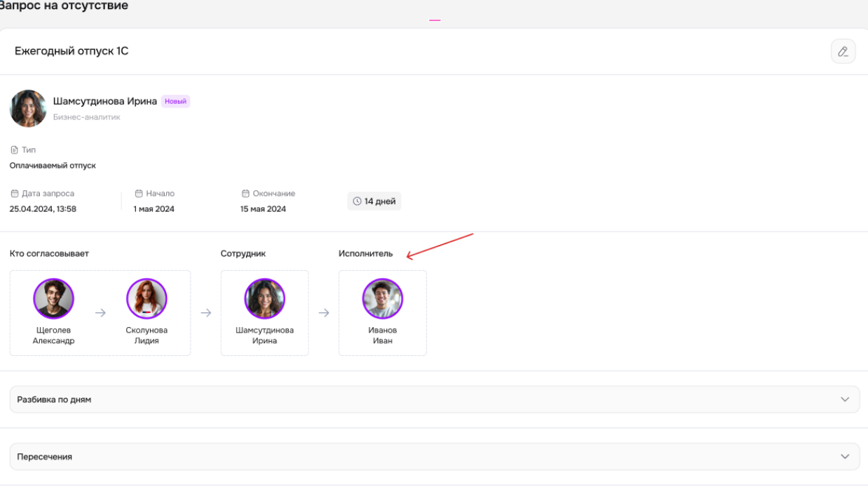Select Иванов Иван's executor avatar
This screenshot has height=499, width=868.
click(382, 299)
